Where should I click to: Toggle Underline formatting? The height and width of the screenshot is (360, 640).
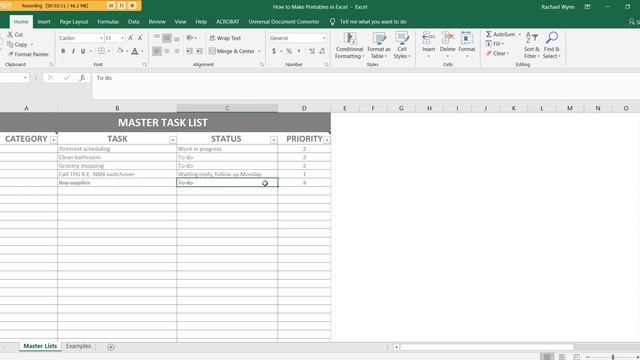(83, 51)
